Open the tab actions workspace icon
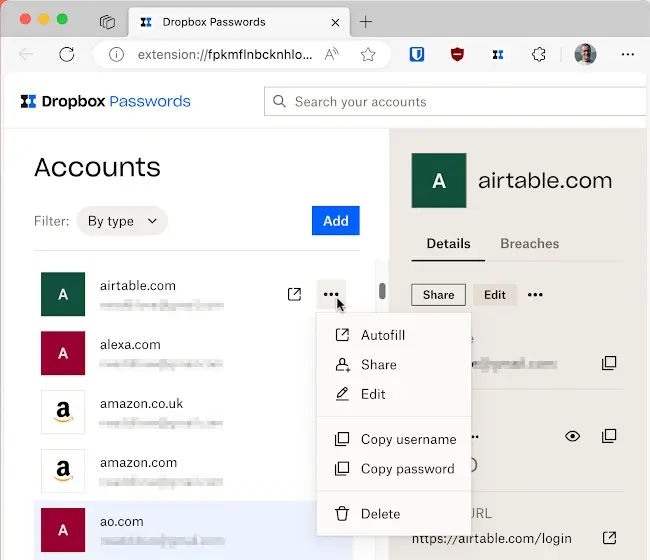This screenshot has height=560, width=650. click(107, 22)
